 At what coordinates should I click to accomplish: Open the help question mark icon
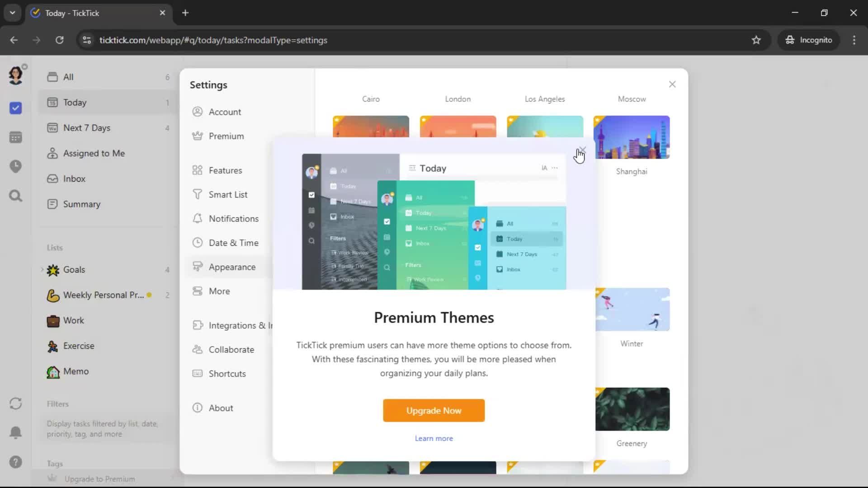point(15,462)
